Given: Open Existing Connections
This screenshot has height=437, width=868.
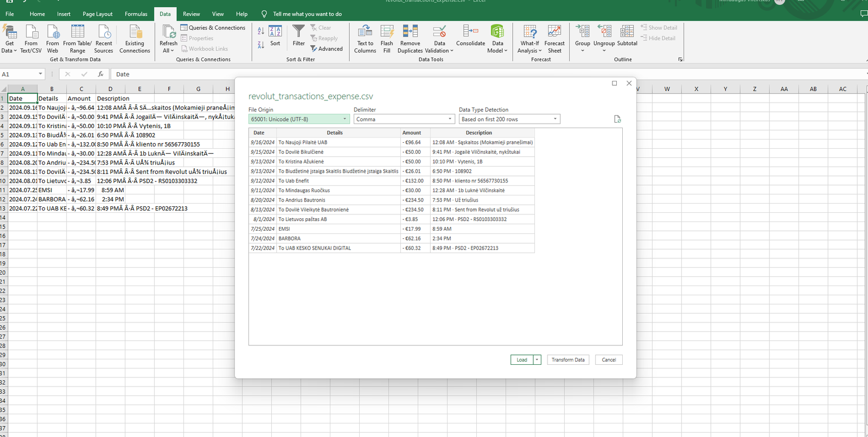Looking at the screenshot, I should (135, 39).
